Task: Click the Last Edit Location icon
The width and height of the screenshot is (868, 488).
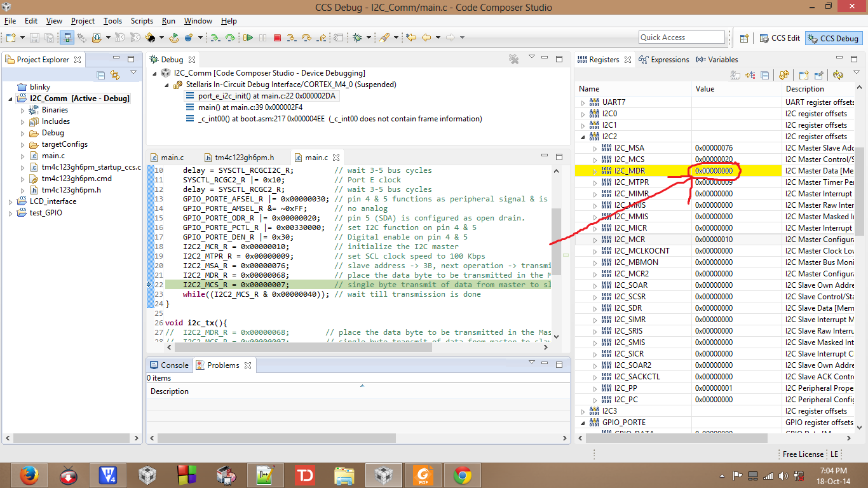Action: 410,38
